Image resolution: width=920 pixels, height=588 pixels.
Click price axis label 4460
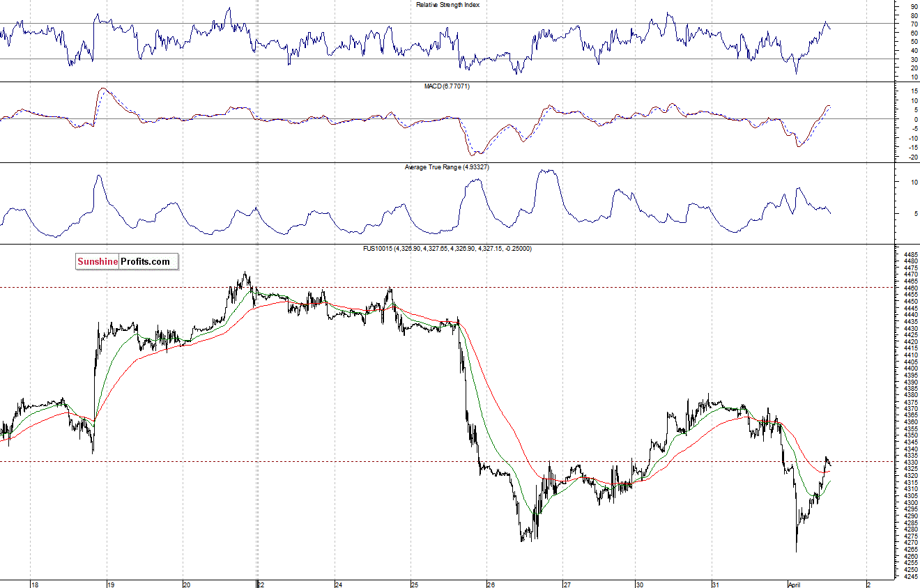(910, 288)
